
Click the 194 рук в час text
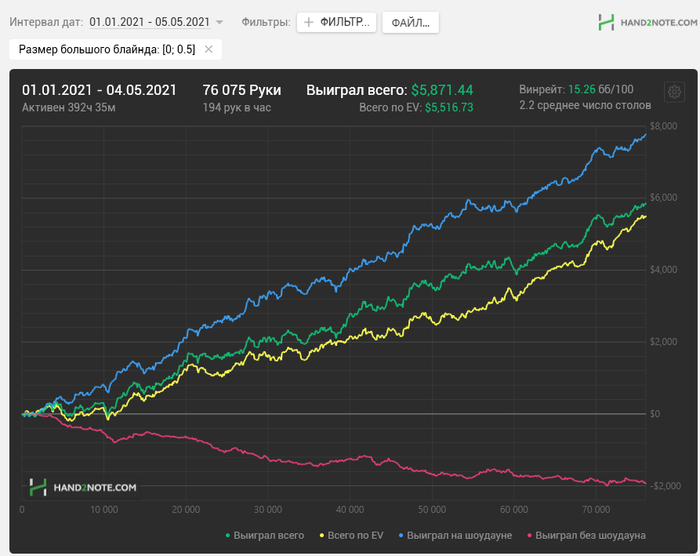pyautogui.click(x=237, y=108)
